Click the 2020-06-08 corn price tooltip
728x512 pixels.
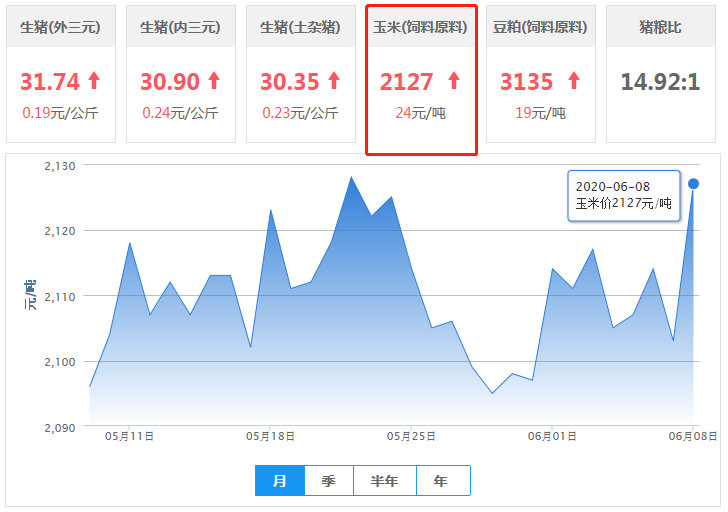pos(622,196)
